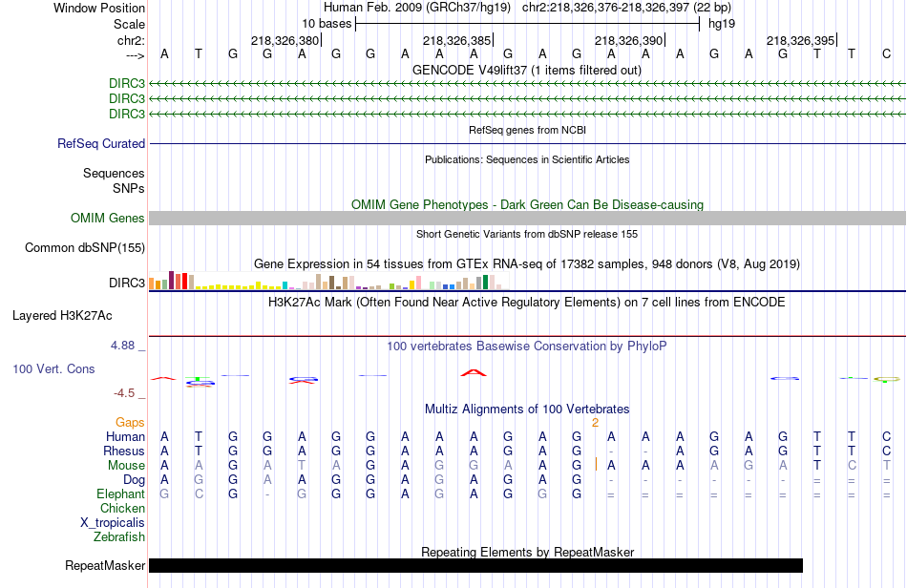907x588 pixels.
Task: Click the 10 bases scale label
Action: click(327, 24)
